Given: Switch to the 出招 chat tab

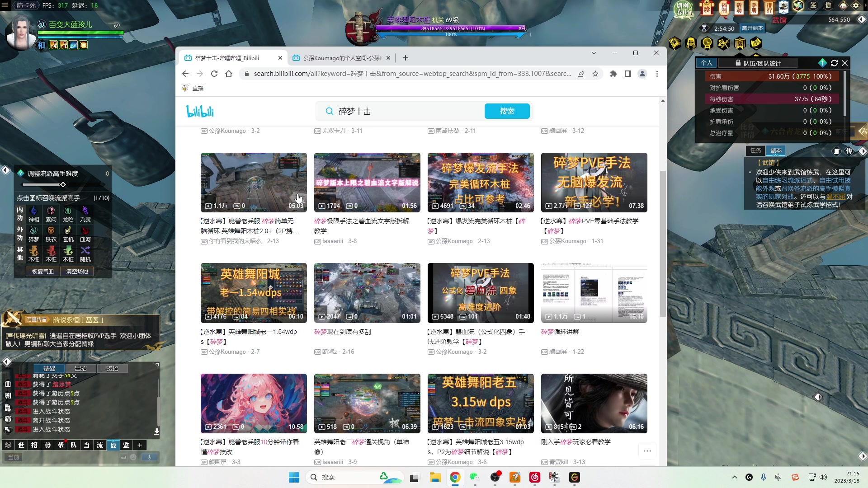Looking at the screenshot, I should (80, 368).
